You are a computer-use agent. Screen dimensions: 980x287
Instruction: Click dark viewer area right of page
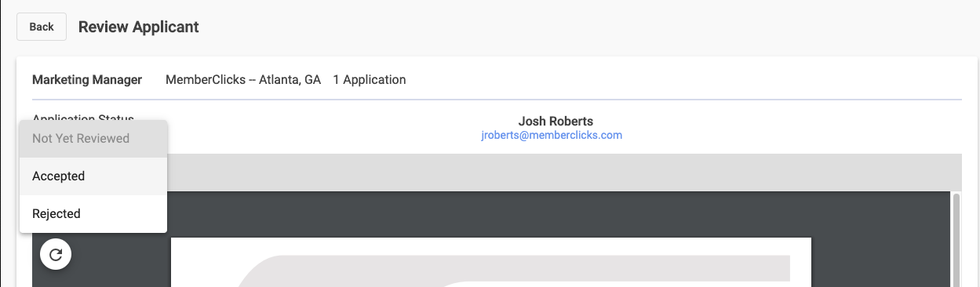pos(880,239)
